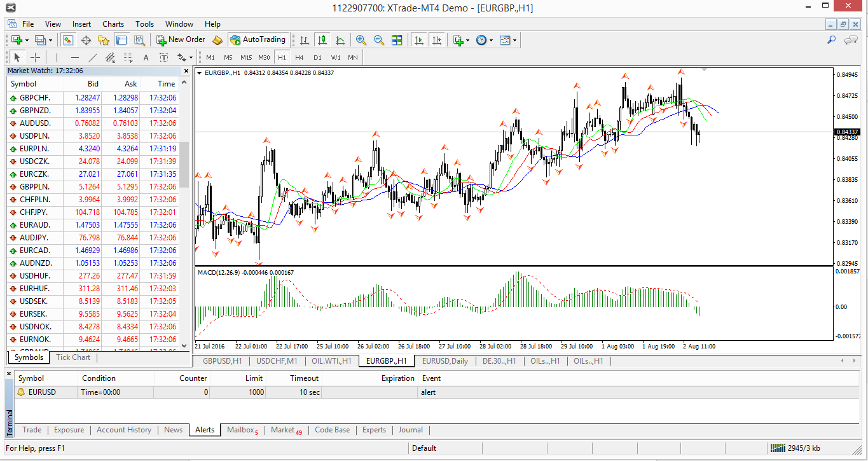Expand the indicators list dropdown arrow
The image size is (868, 461).
point(467,40)
